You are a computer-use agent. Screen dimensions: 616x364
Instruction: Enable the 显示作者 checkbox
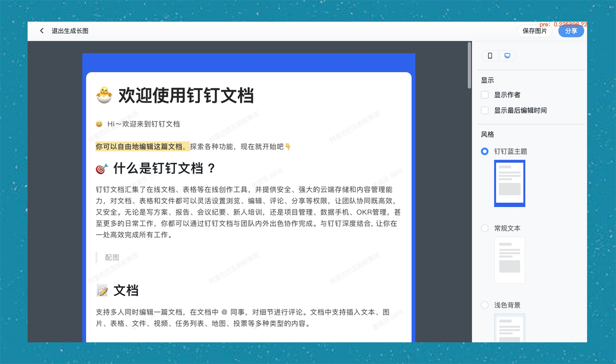pyautogui.click(x=485, y=95)
